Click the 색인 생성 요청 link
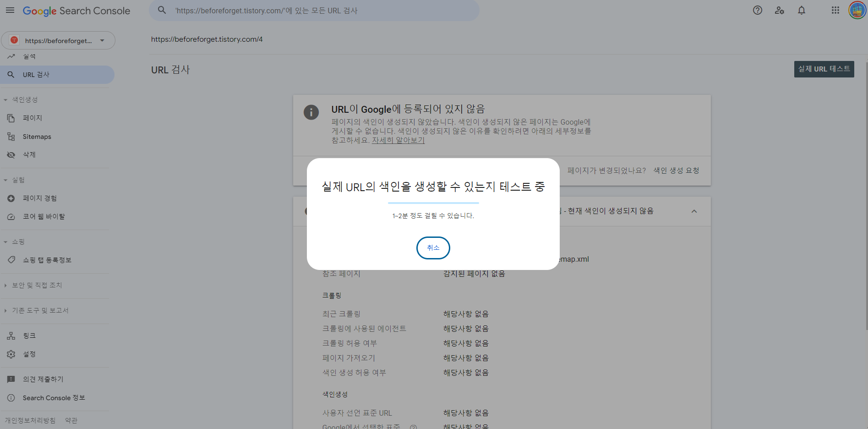Image resolution: width=868 pixels, height=429 pixels. tap(676, 170)
